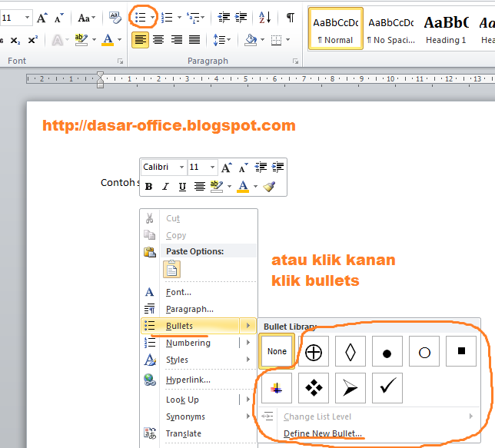Toggle Underline on the mini toolbar
Screen dimensions: 495x448
point(182,187)
